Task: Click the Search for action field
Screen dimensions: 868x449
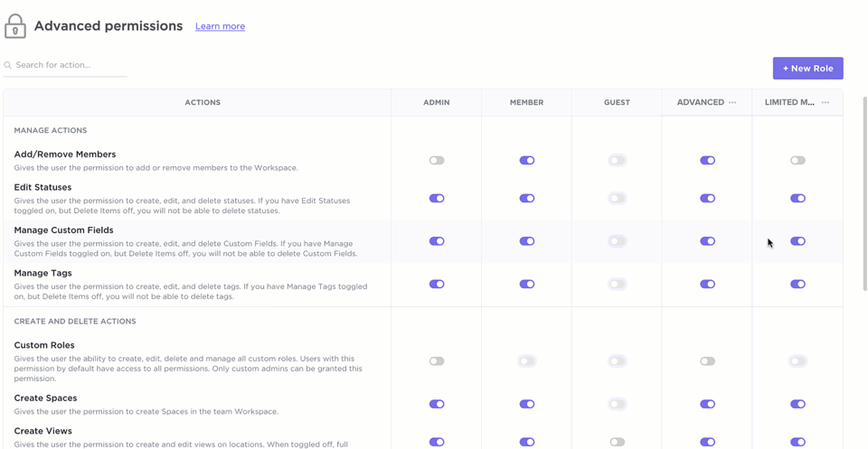Action: [68, 65]
